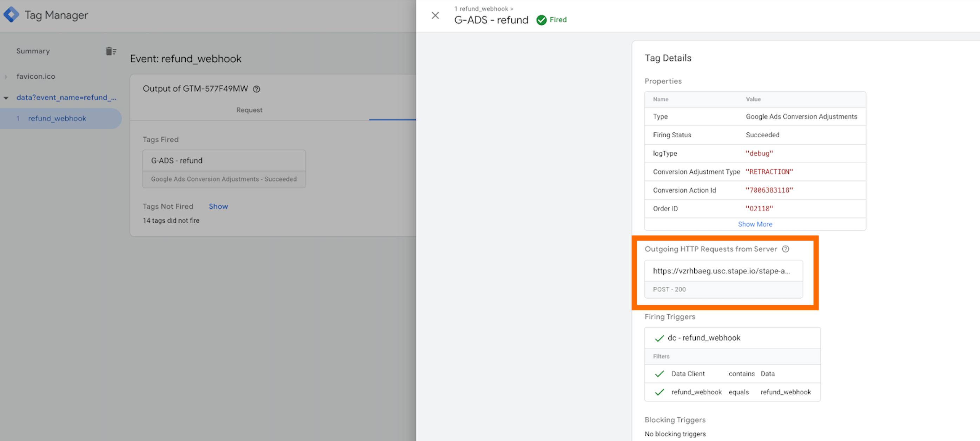This screenshot has height=441, width=980.
Task: Click the "RETRACTION" adjustment type value
Action: point(769,172)
